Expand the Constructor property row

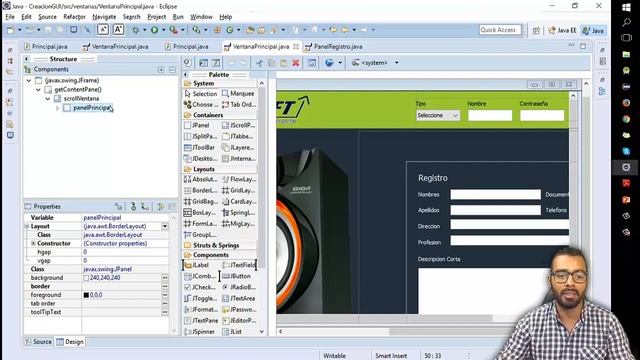(x=33, y=243)
